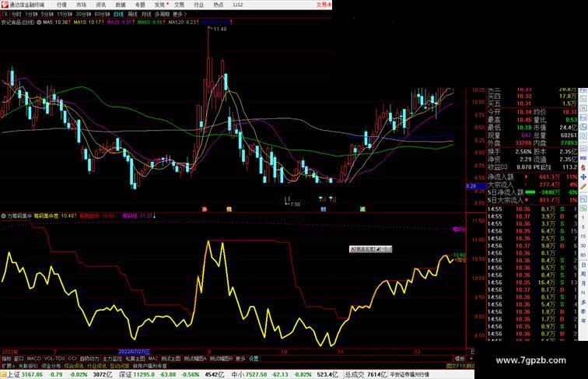This screenshot has height=379, width=588.
Task: Select the 周线 weekly chart tab
Action: pyautogui.click(x=132, y=14)
